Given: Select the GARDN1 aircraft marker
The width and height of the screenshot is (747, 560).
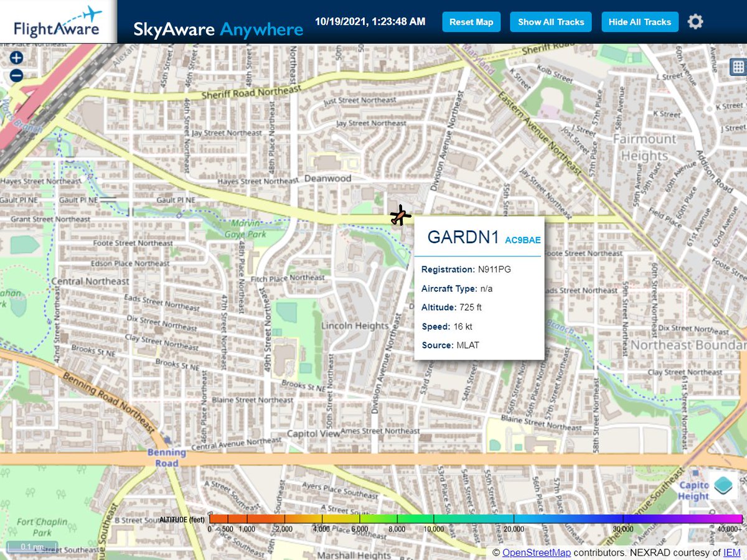Looking at the screenshot, I should (x=400, y=215).
